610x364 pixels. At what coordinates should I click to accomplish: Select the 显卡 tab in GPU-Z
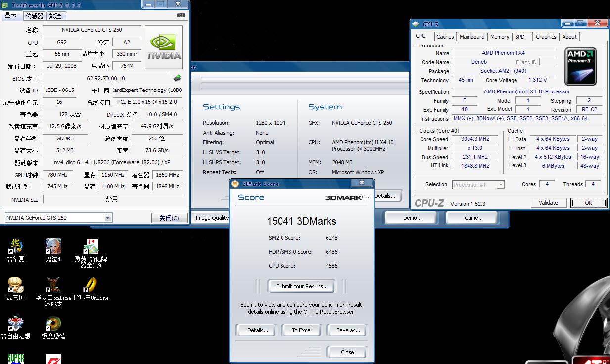tap(11, 15)
